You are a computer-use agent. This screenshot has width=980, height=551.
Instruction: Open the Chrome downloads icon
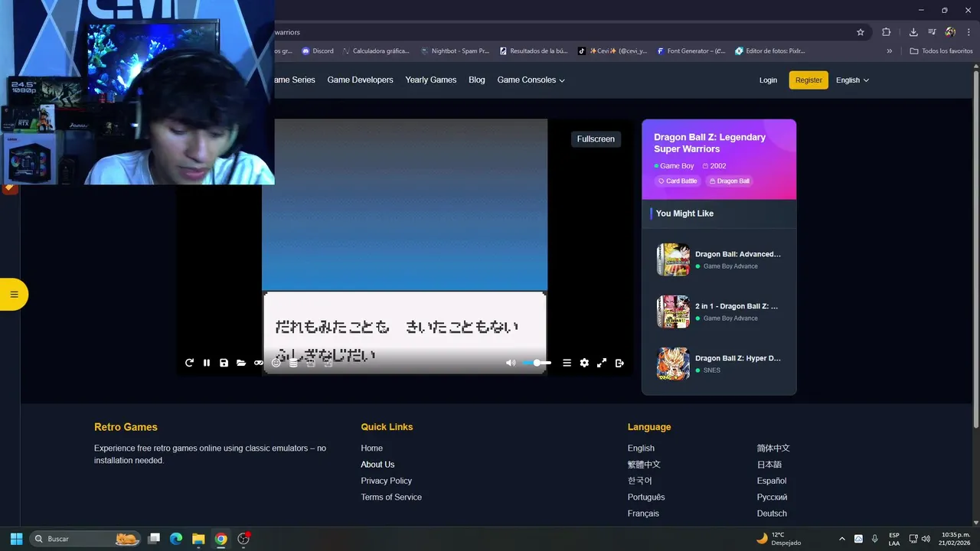[913, 32]
